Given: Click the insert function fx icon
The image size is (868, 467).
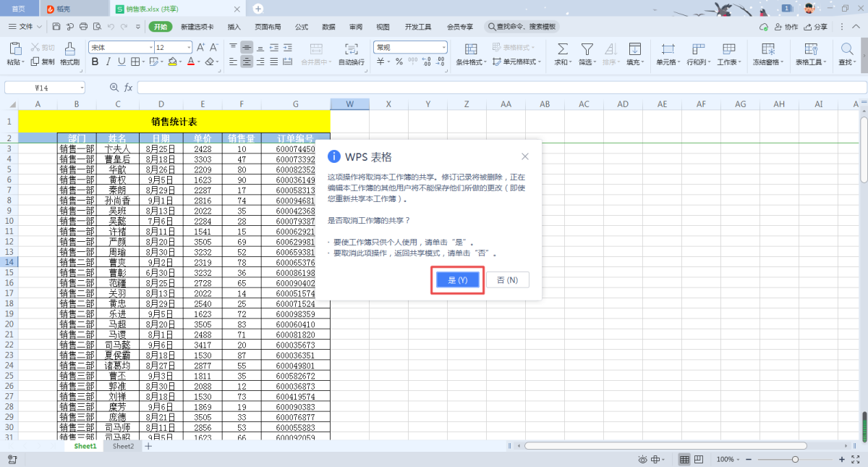Looking at the screenshot, I should [x=129, y=87].
